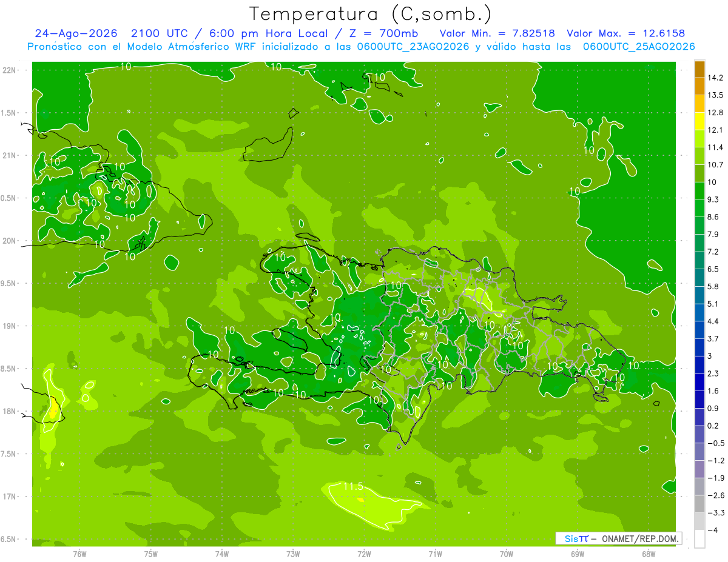Pick the orange colorbar band above 14.2

coord(699,69)
